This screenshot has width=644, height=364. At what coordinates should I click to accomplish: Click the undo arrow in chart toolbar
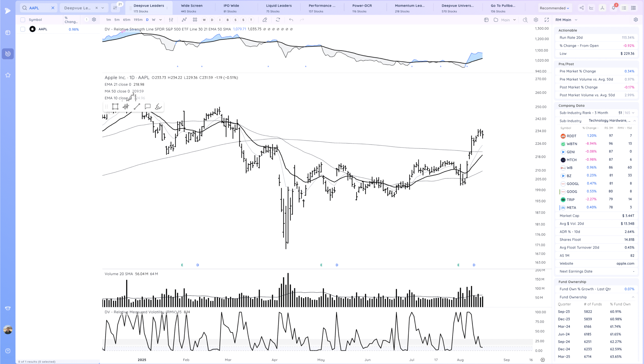tap(291, 20)
